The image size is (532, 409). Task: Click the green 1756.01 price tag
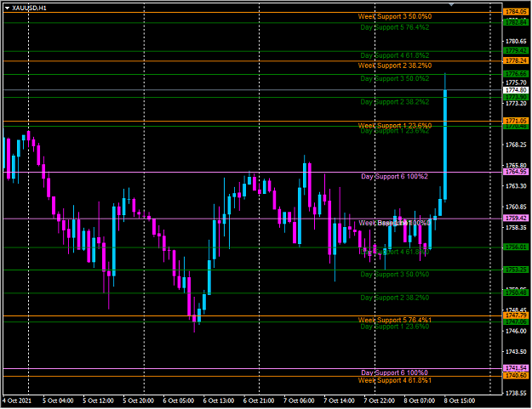(x=516, y=247)
